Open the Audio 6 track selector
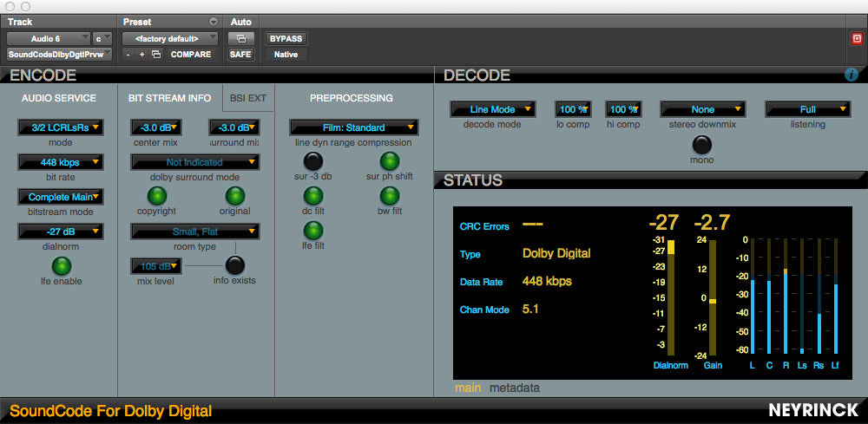868x424 pixels. coord(48,39)
